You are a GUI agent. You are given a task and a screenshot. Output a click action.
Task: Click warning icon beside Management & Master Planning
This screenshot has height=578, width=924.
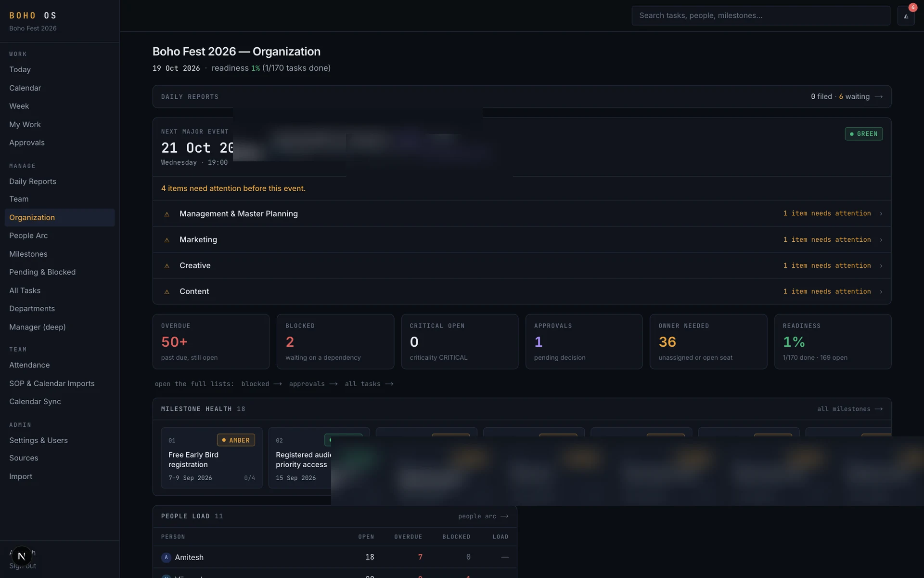coord(167,214)
